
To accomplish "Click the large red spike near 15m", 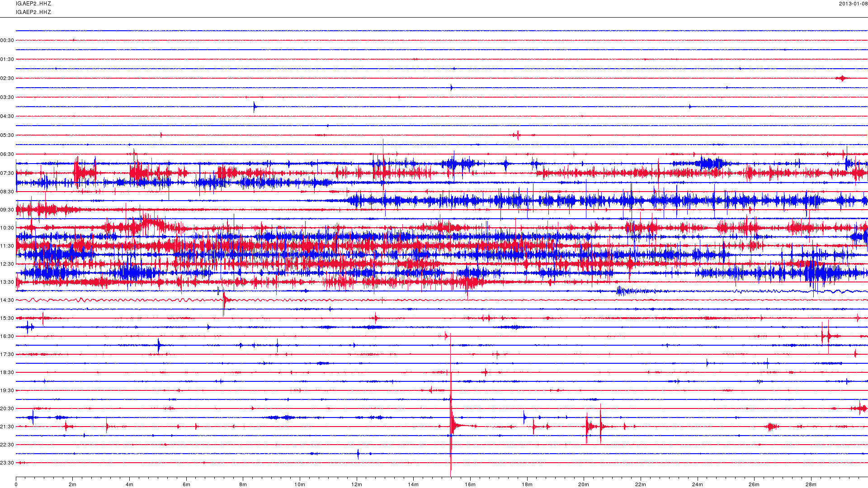I will [451, 404].
